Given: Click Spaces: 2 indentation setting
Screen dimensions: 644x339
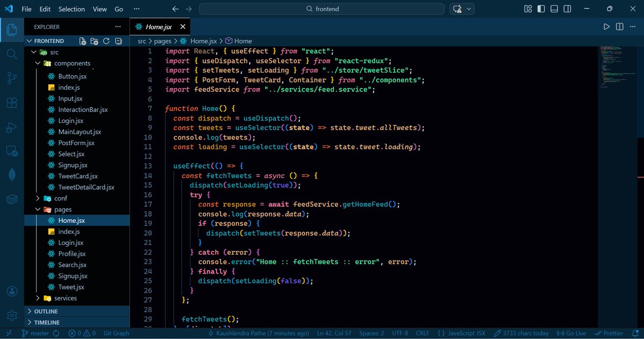Looking at the screenshot, I should point(371,333).
